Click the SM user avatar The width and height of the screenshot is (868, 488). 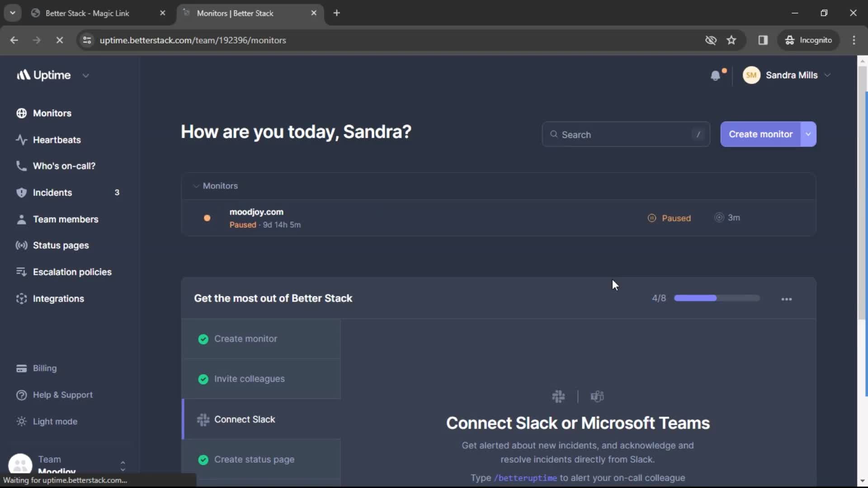751,75
